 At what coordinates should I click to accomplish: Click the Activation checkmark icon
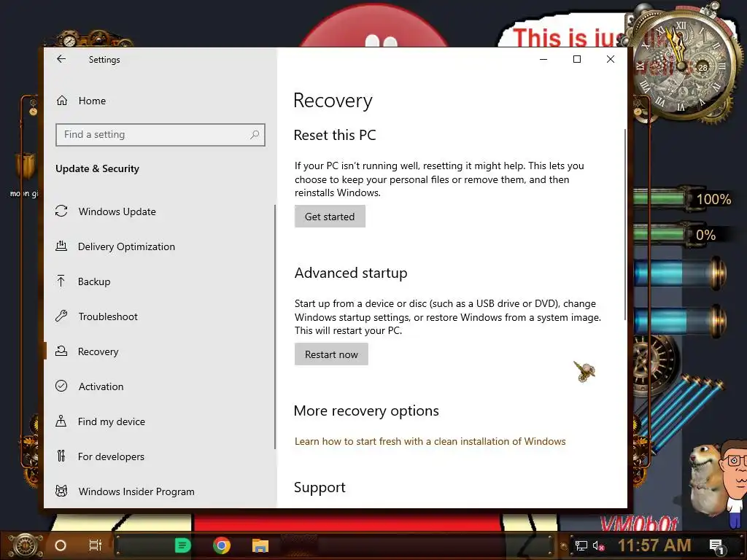61,386
